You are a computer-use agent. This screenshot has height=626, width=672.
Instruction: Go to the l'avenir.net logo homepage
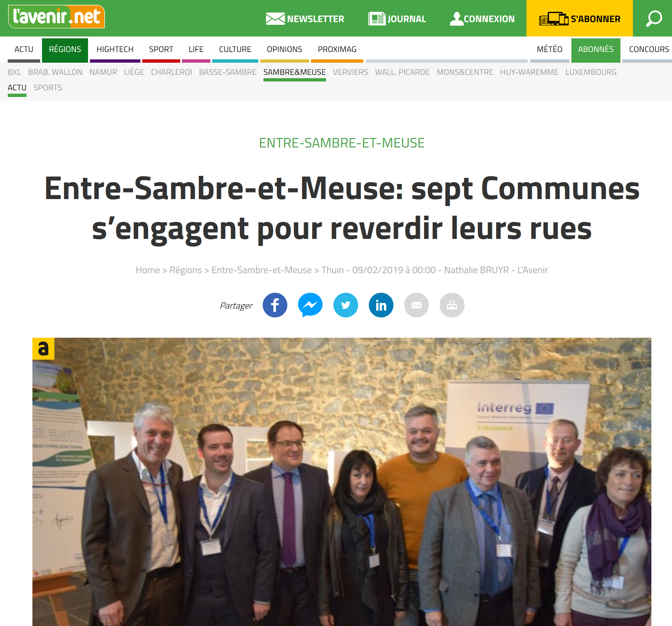56,17
